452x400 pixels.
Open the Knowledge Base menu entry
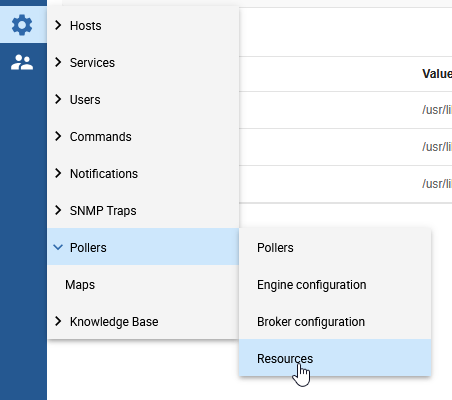point(143,321)
